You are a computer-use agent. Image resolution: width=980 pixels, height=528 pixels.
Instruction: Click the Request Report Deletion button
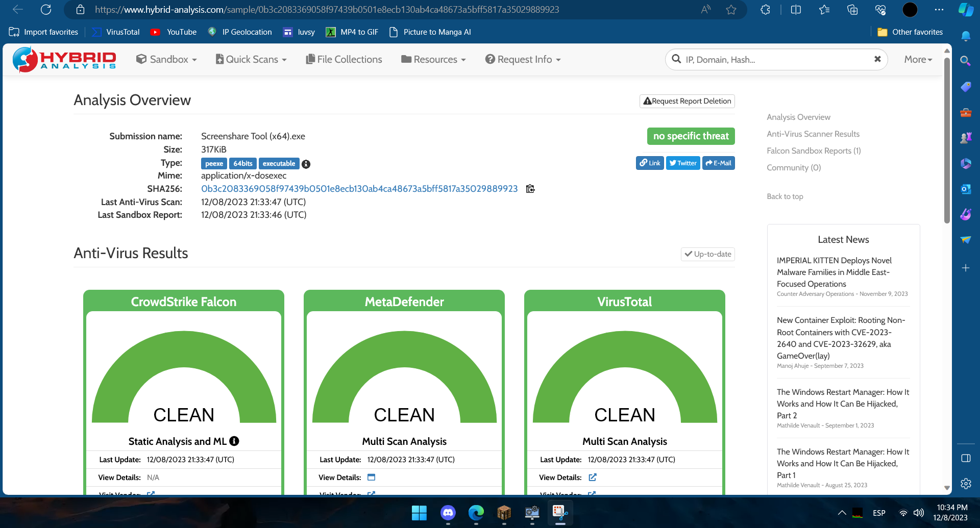(687, 101)
